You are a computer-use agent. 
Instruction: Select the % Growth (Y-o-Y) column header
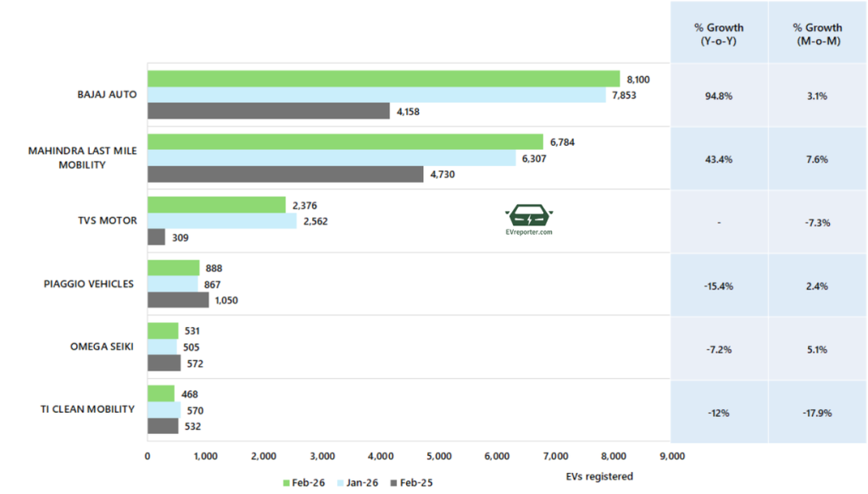(719, 34)
